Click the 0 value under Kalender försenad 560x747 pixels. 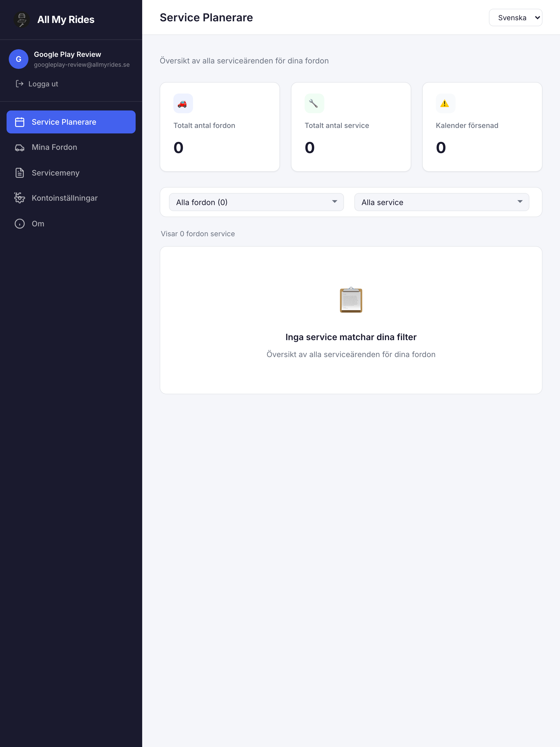click(x=441, y=148)
